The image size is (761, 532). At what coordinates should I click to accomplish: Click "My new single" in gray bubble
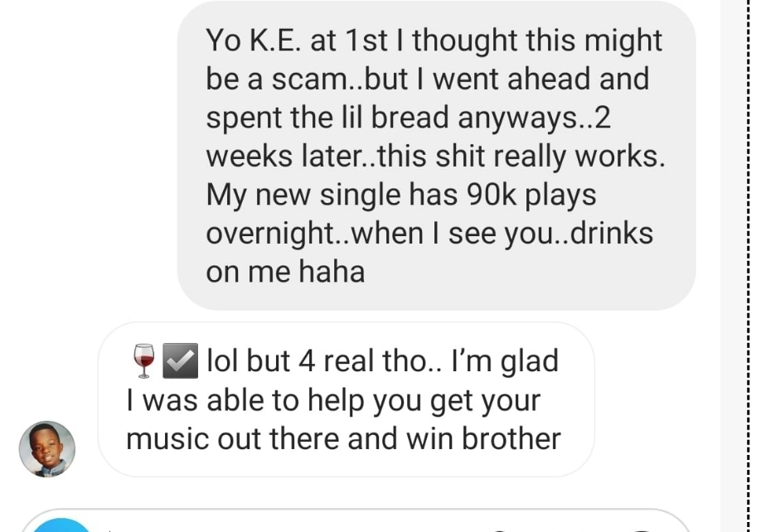click(303, 195)
